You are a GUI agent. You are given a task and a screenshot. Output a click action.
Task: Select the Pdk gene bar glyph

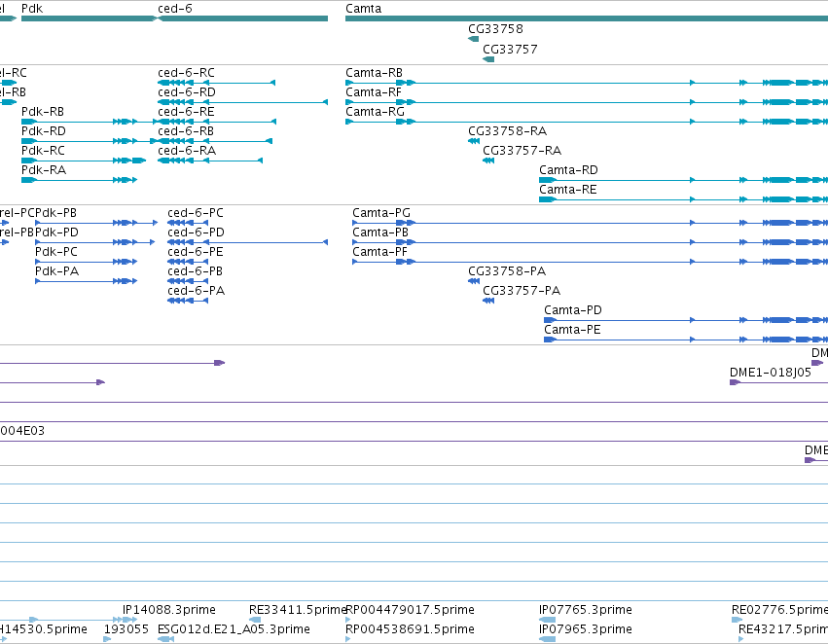(90, 18)
